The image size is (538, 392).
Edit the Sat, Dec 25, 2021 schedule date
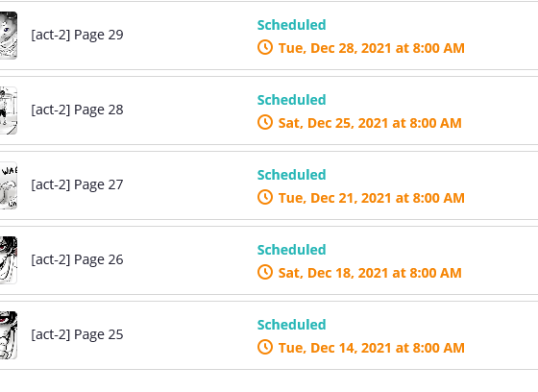370,123
